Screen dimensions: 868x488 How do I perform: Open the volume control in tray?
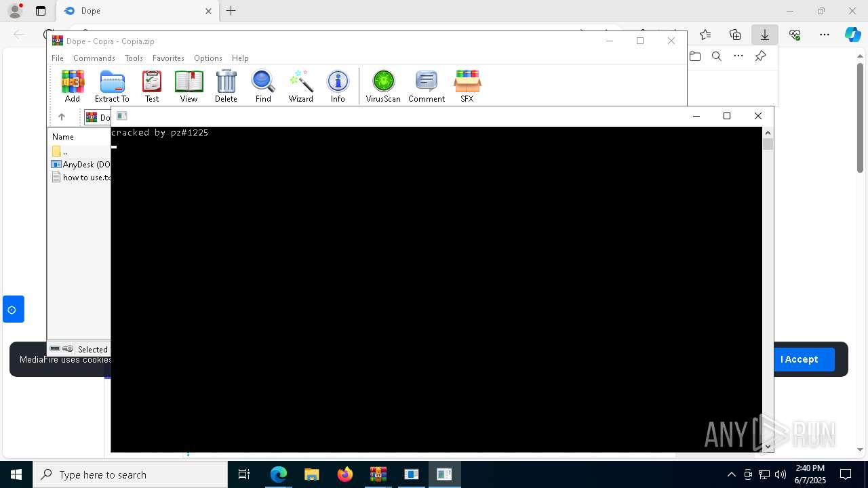781,474
